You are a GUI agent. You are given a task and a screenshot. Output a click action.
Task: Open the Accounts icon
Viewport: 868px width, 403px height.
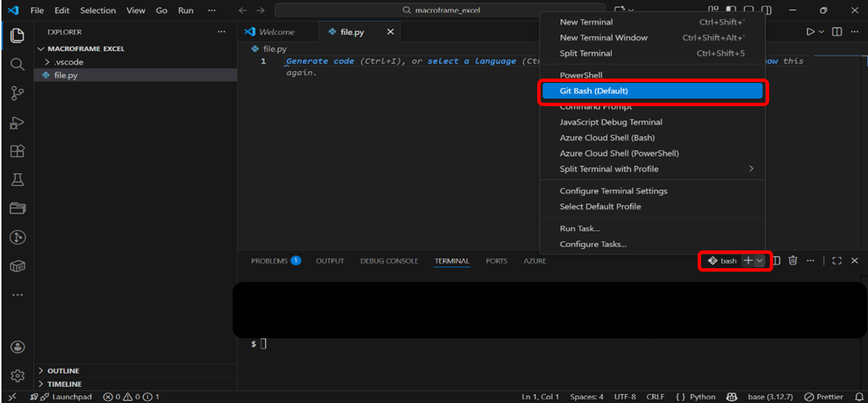coord(17,347)
